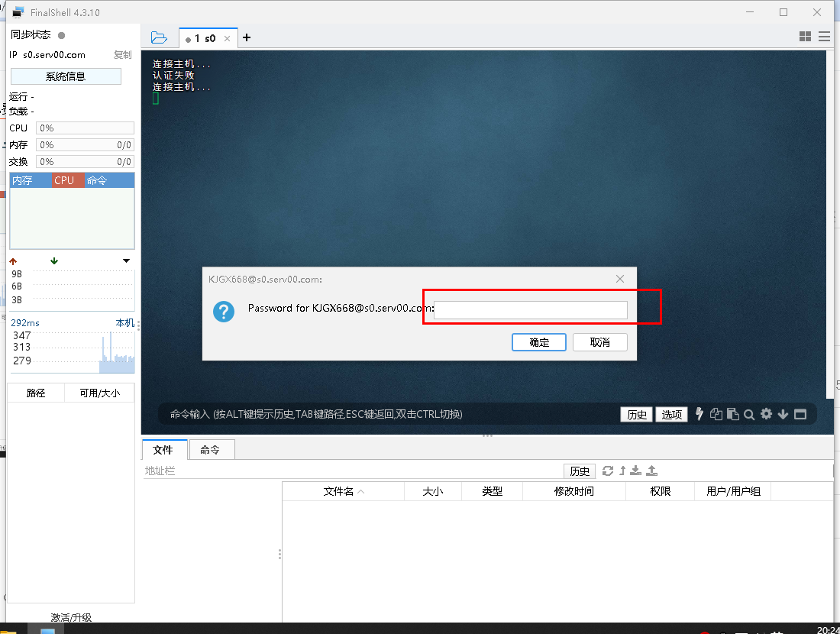Click the 地址栏 address bar field
This screenshot has width=840, height=634.
(353, 471)
